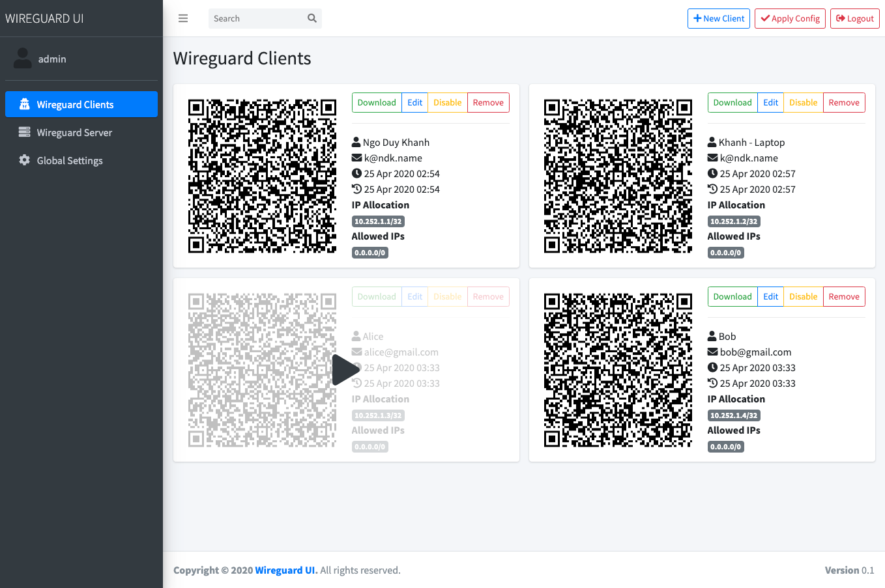
Task: Edit Bob's client settings
Action: [770, 296]
